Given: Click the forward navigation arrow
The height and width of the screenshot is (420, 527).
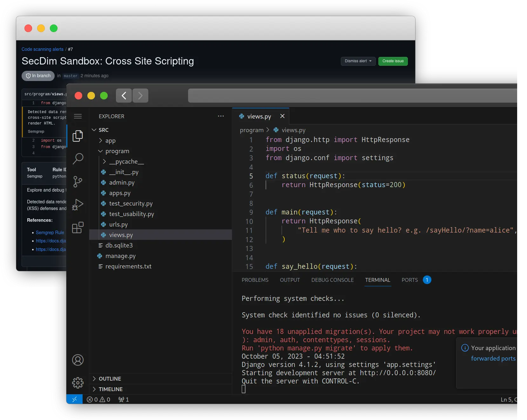Looking at the screenshot, I should 140,96.
